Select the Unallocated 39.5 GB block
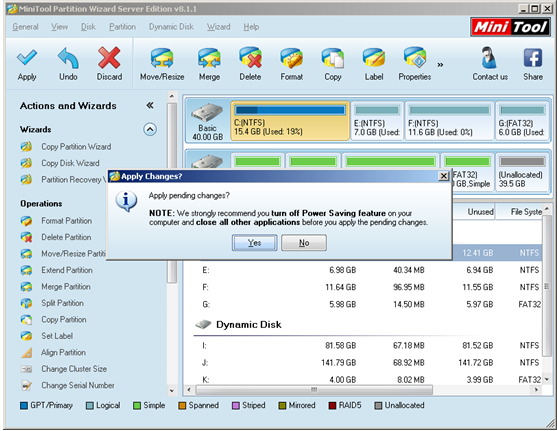This screenshot has width=557, height=431. click(x=522, y=173)
